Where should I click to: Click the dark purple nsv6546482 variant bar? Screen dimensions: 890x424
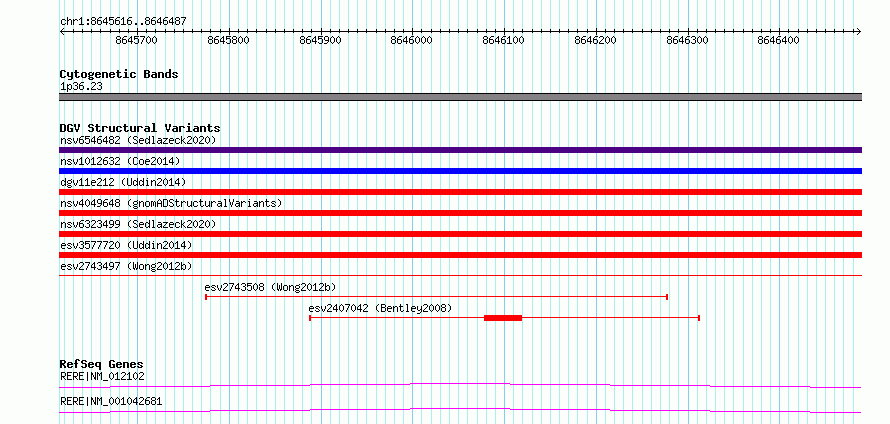[x=460, y=150]
